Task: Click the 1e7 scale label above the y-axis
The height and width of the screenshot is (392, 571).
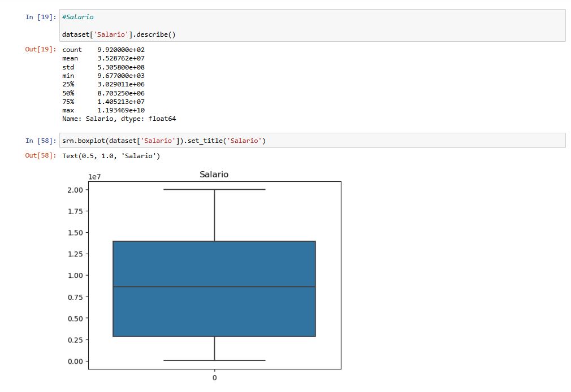Action: [94, 177]
